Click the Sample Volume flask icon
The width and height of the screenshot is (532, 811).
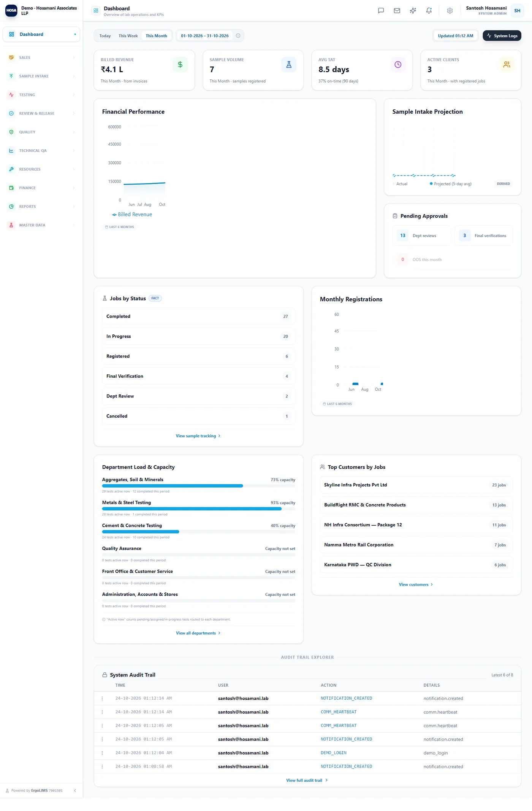click(289, 65)
